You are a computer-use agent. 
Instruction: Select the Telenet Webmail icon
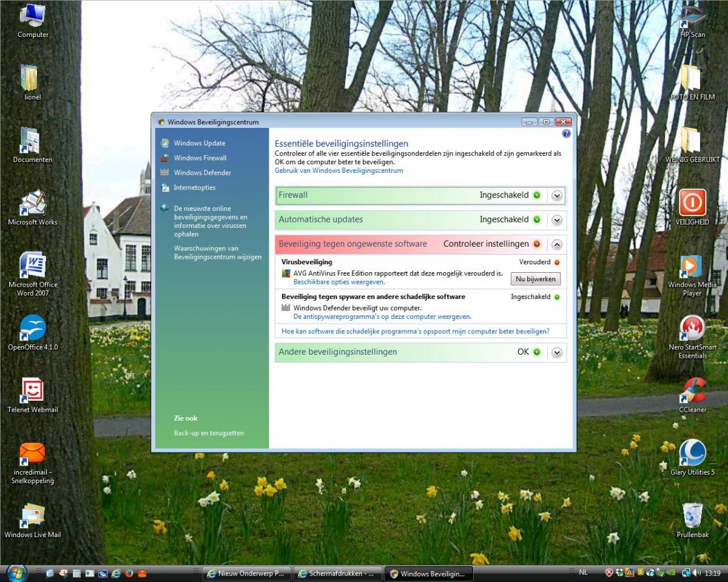[x=32, y=395]
